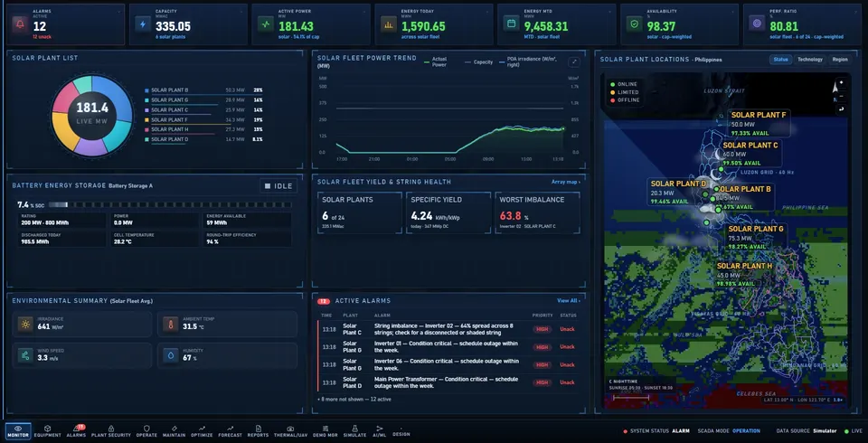Click the Humidity droplet icon

(x=170, y=355)
